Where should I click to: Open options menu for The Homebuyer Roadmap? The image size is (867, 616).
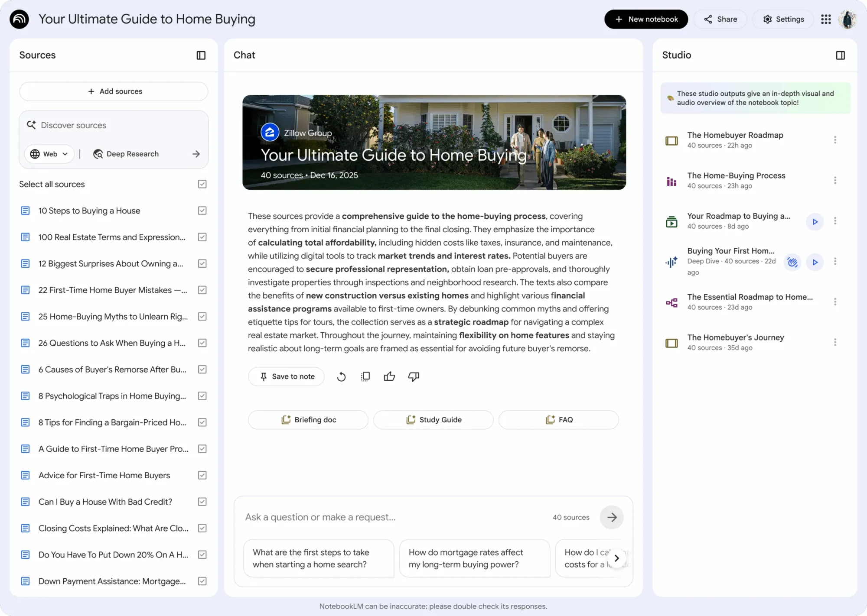tap(835, 139)
